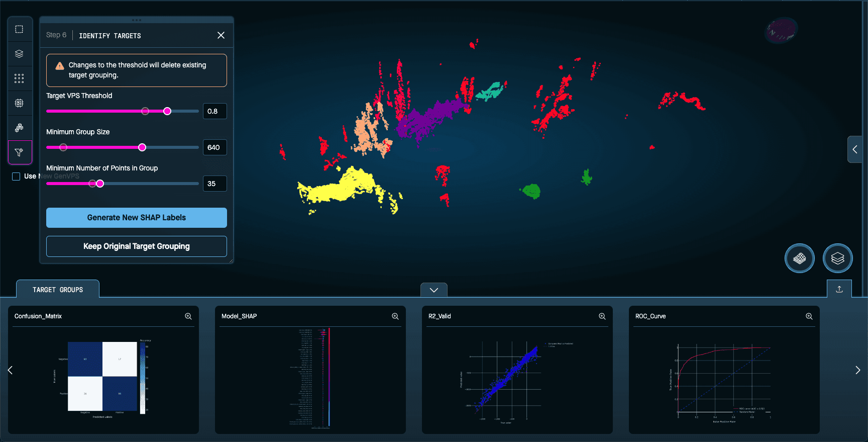
Task: Click the Minimum Group Size slider handle
Action: pyautogui.click(x=142, y=147)
